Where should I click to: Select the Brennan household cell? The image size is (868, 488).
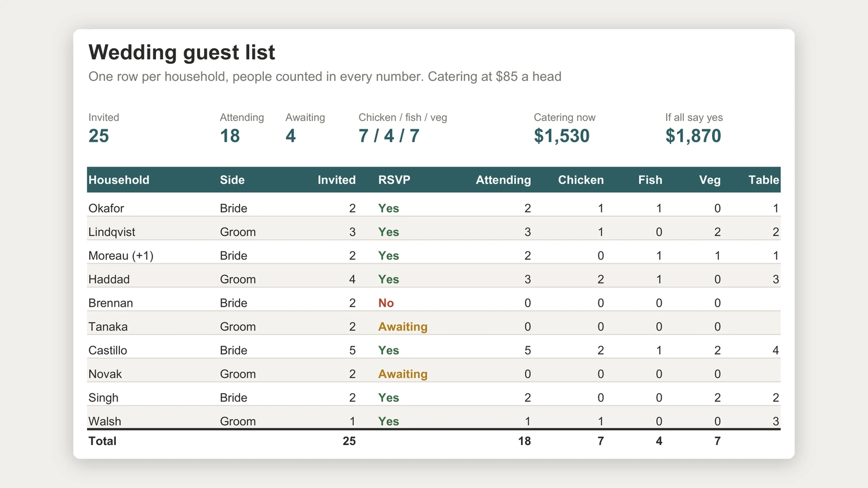[x=111, y=303]
